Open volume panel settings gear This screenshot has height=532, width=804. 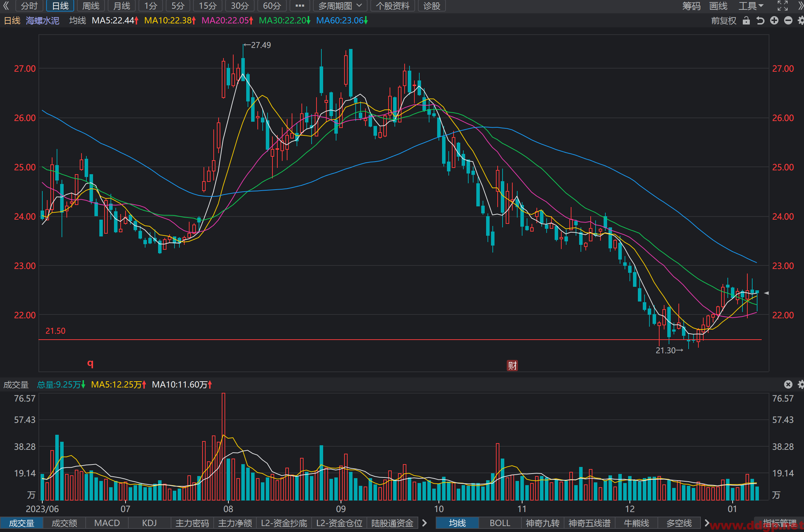pos(801,384)
